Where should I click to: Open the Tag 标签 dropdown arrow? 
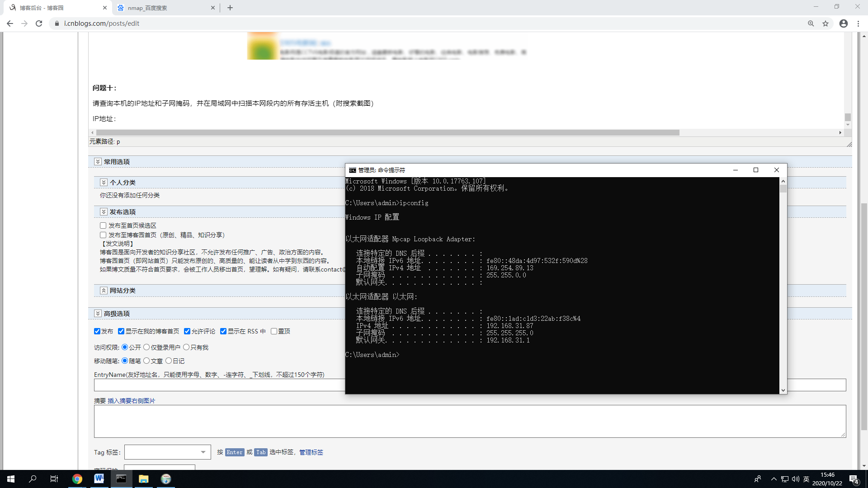click(203, 452)
